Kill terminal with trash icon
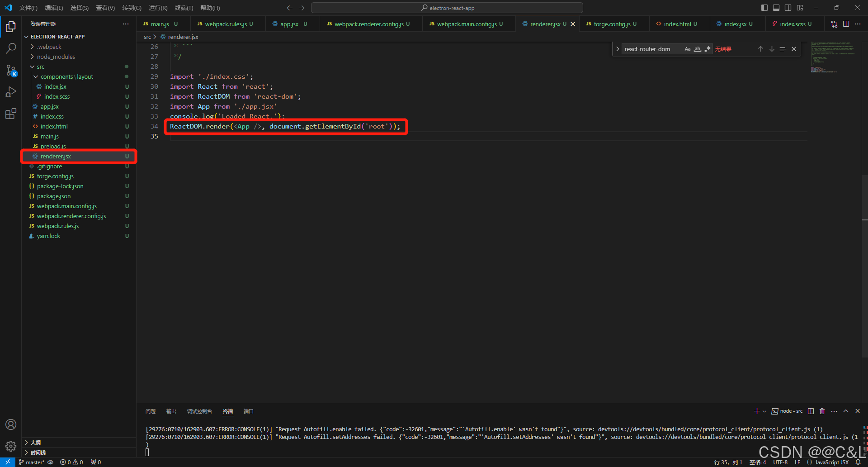This screenshot has height=467, width=868. [822, 411]
